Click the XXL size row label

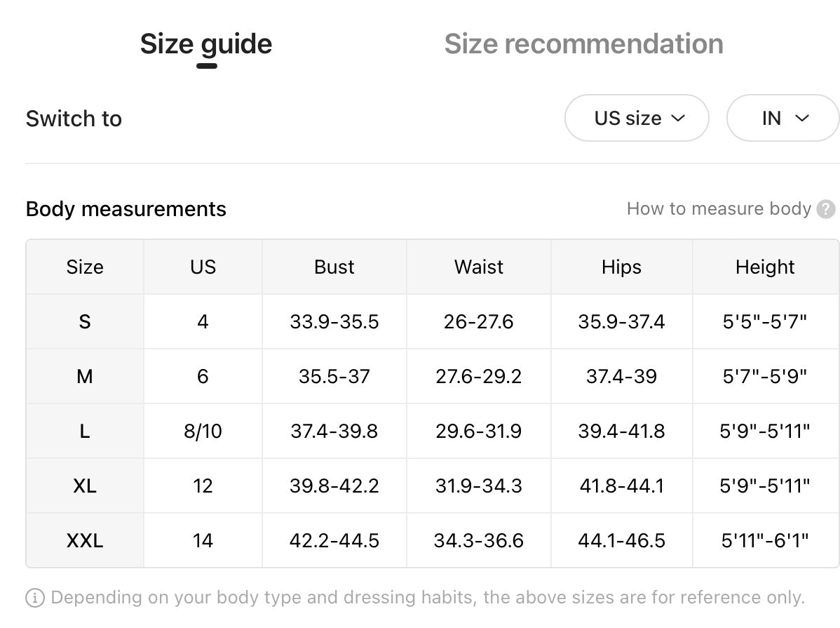[85, 541]
